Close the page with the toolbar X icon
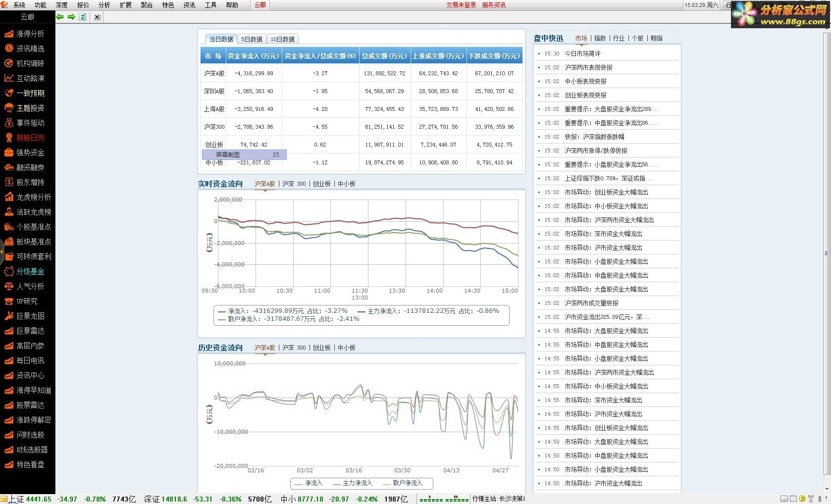 pyautogui.click(x=97, y=17)
